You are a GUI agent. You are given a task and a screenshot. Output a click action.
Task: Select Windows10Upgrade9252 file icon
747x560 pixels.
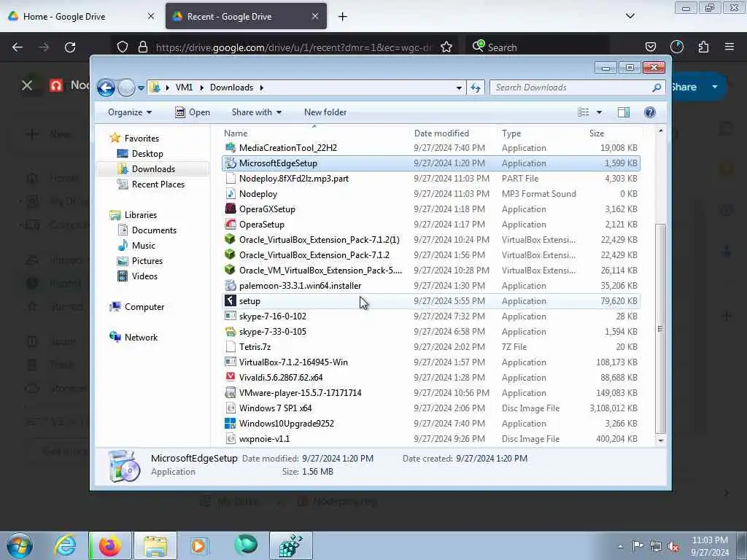click(x=231, y=424)
